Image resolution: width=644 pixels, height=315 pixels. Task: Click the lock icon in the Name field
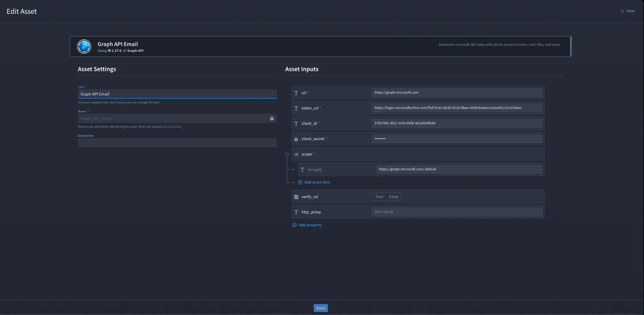coord(272,118)
